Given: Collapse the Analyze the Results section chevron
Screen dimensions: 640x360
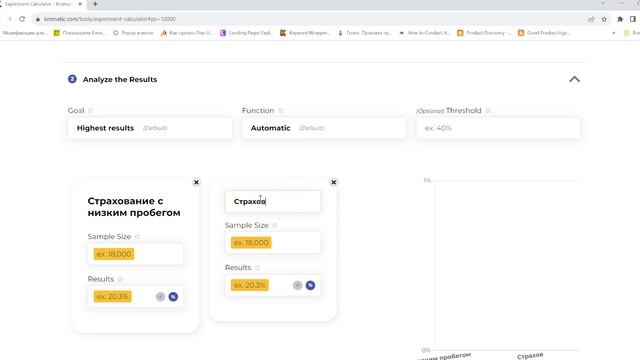Looking at the screenshot, I should [574, 79].
